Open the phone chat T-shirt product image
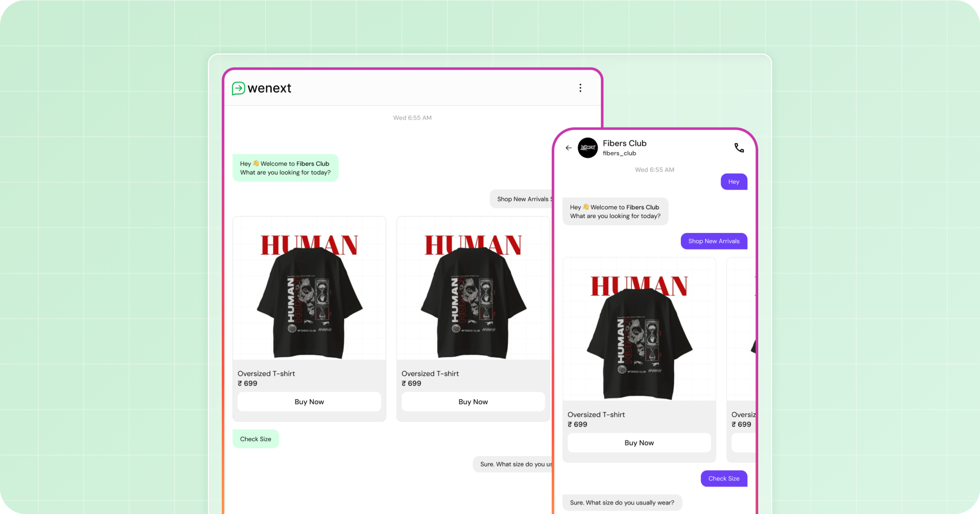 coord(639,329)
